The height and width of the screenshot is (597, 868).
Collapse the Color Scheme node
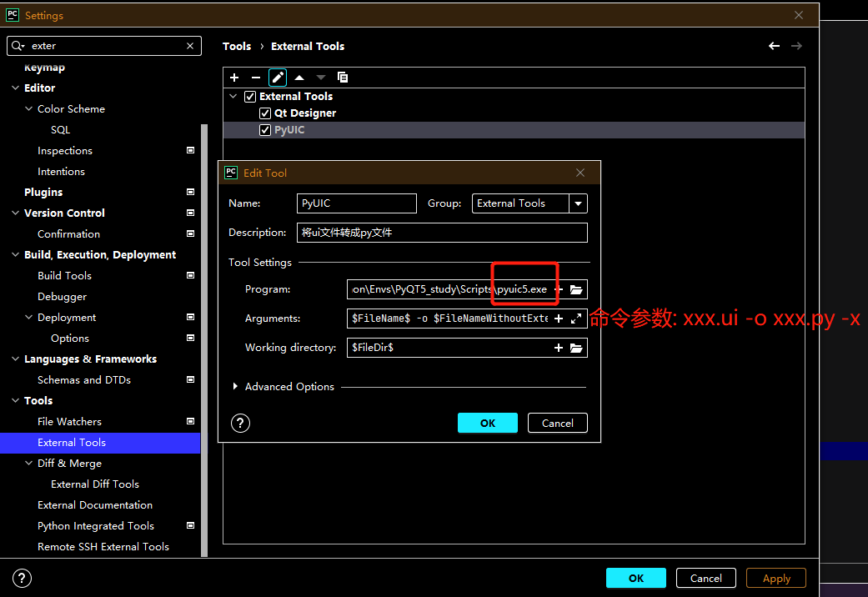(29, 109)
